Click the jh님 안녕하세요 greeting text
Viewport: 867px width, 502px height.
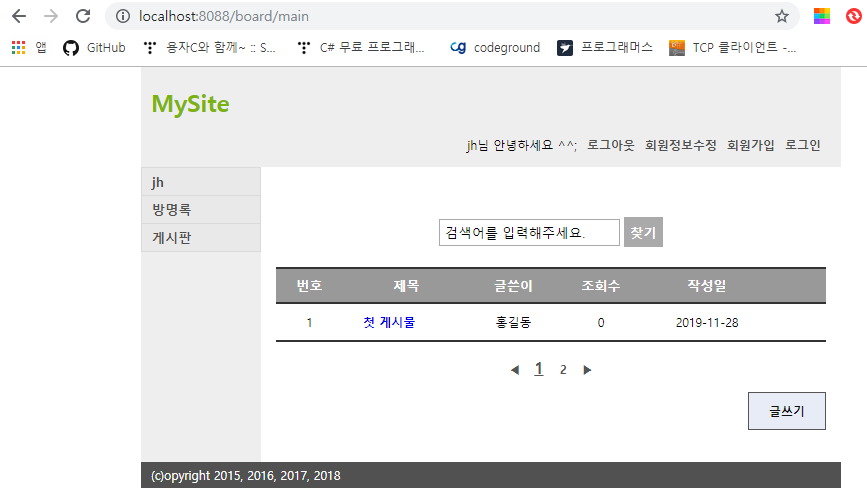point(521,145)
